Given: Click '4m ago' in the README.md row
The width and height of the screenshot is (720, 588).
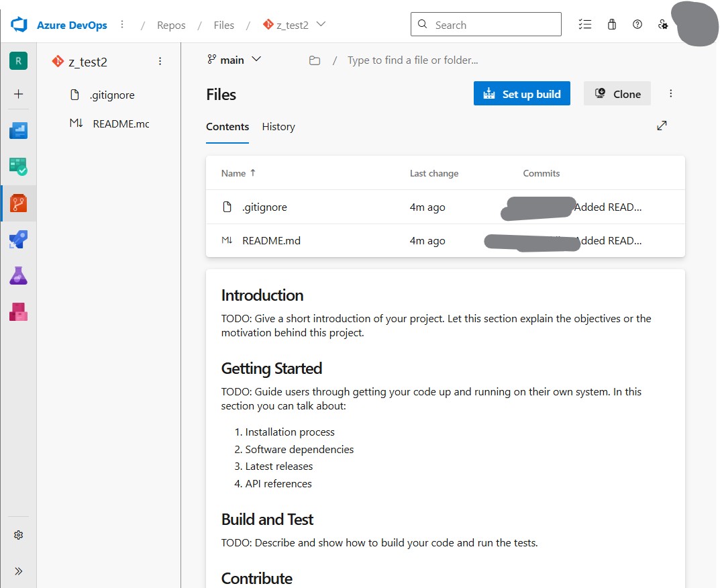Looking at the screenshot, I should point(427,241).
